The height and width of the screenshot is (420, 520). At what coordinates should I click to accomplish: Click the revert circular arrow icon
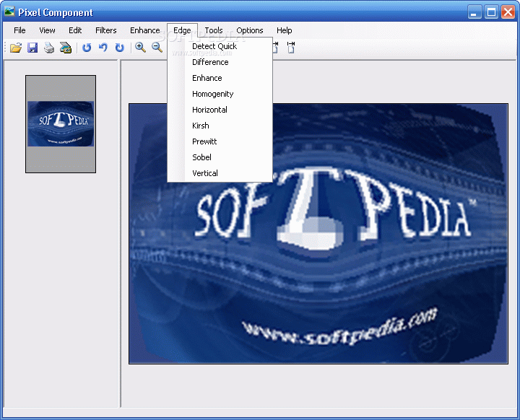pos(87,48)
